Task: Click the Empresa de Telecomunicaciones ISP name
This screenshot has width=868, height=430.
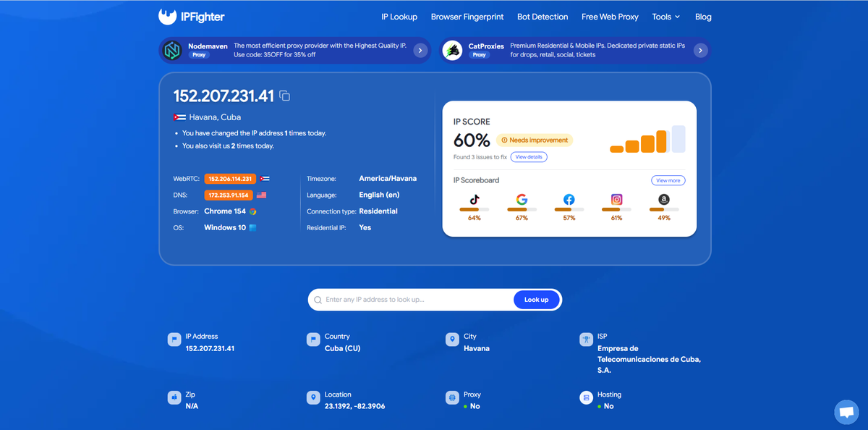Action: [649, 359]
